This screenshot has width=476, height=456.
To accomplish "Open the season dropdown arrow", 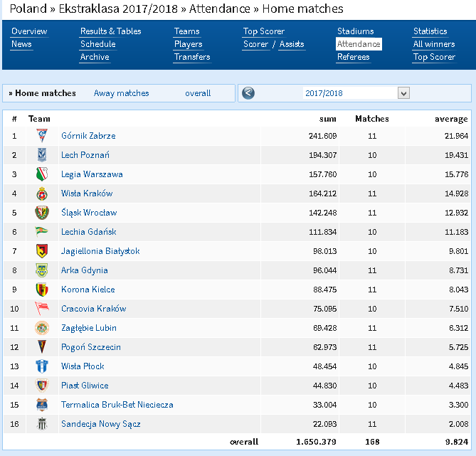I will (403, 93).
